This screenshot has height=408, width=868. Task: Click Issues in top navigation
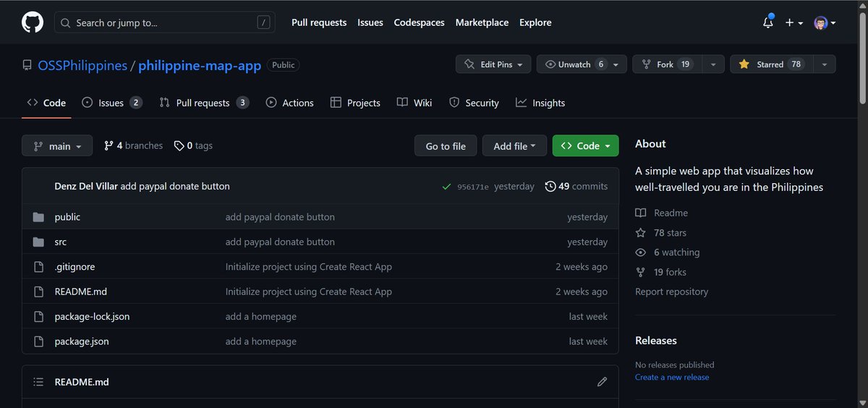[370, 22]
